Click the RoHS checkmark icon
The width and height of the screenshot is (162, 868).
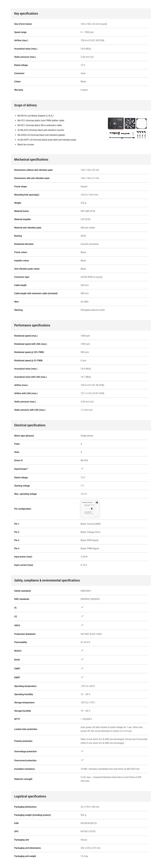(82, 659)
